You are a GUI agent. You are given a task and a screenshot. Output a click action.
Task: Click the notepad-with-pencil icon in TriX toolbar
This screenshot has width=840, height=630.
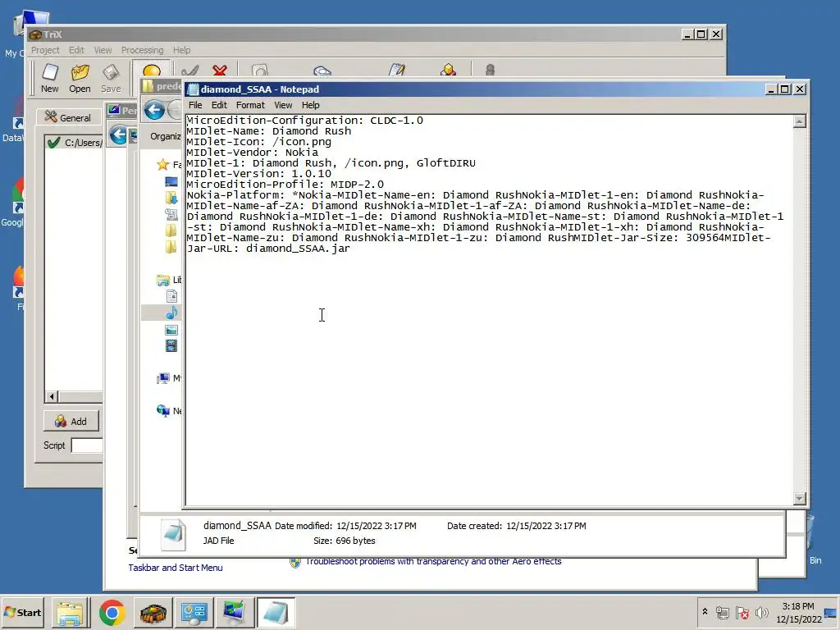397,71
